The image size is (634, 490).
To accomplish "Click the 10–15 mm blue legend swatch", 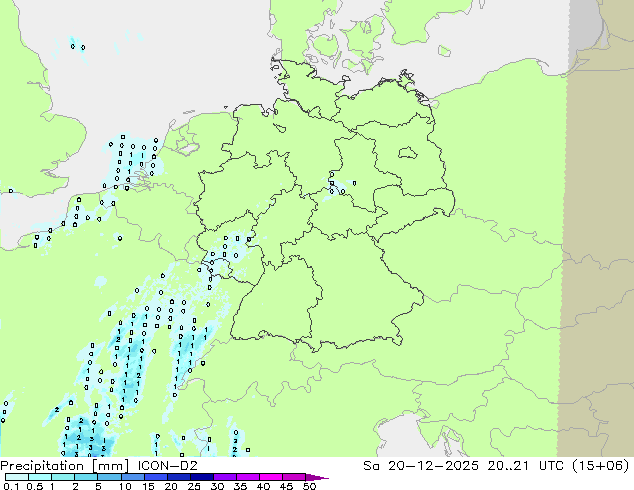I will pyautogui.click(x=132, y=477).
